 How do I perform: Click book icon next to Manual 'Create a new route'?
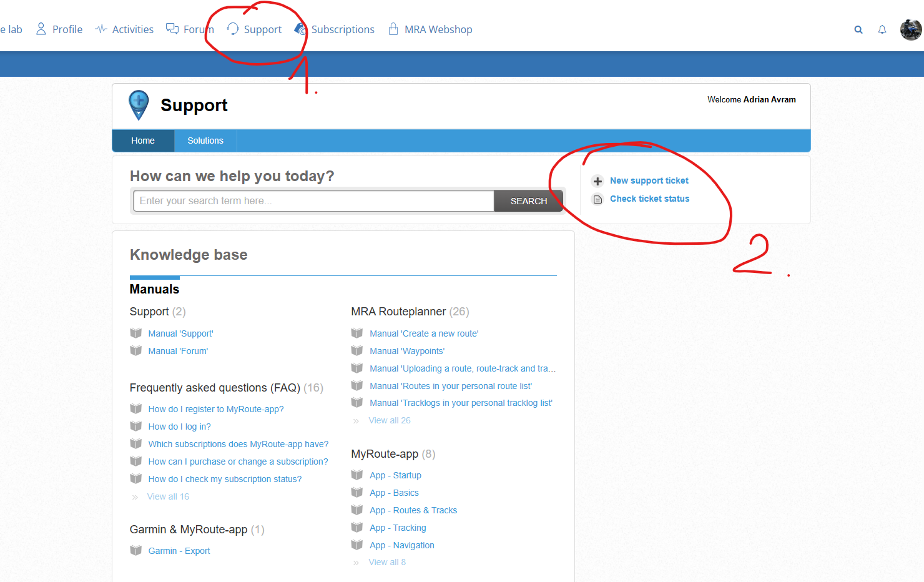click(357, 333)
